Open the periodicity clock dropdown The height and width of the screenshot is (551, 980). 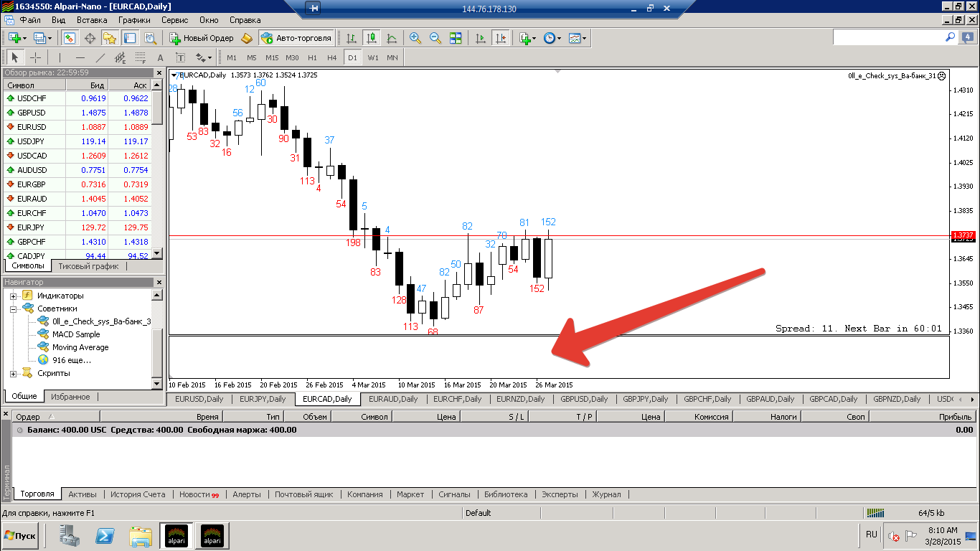552,38
